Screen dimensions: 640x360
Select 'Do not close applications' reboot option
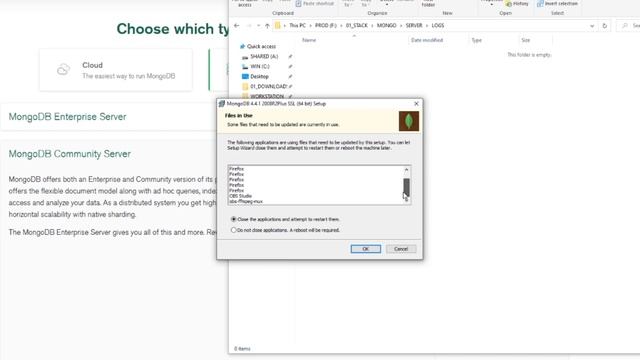pos(286,230)
